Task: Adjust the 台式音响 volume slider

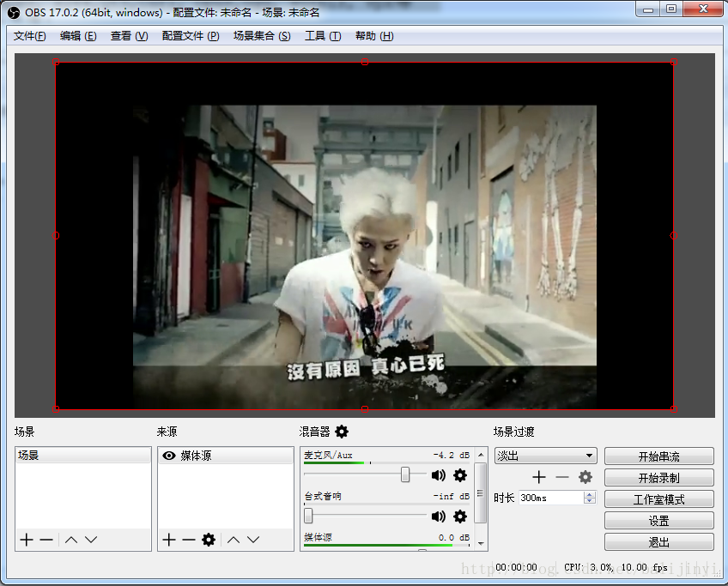Action: pyautogui.click(x=308, y=516)
